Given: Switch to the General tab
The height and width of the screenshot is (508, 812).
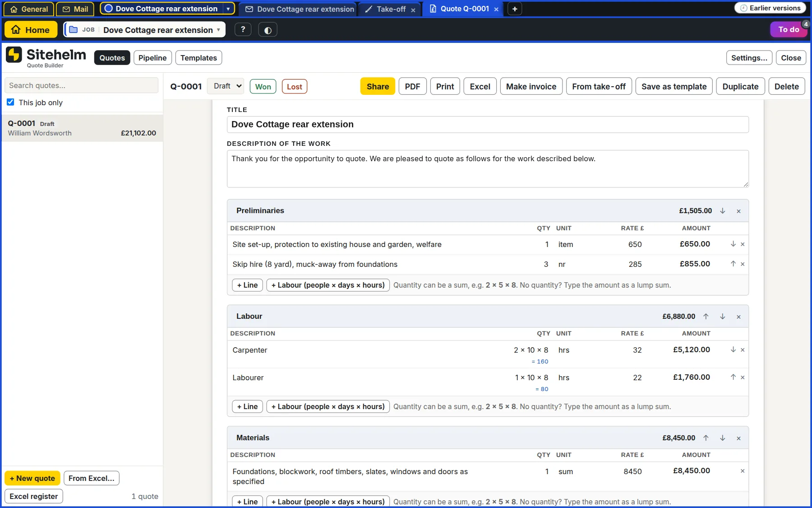Looking at the screenshot, I should tap(29, 9).
